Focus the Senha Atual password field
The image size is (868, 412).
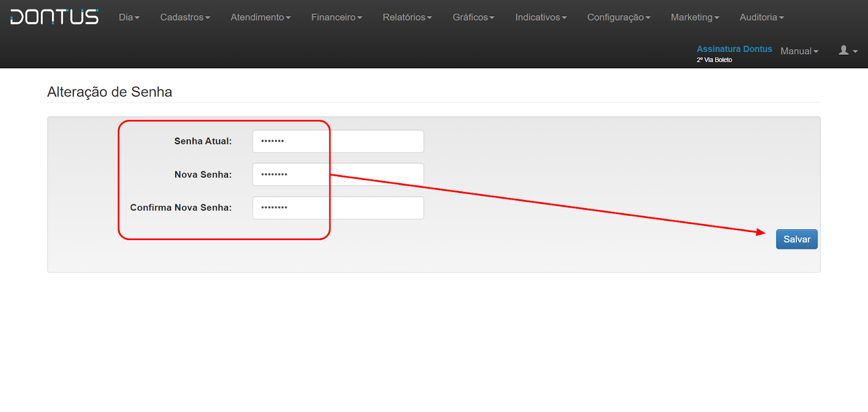[338, 141]
